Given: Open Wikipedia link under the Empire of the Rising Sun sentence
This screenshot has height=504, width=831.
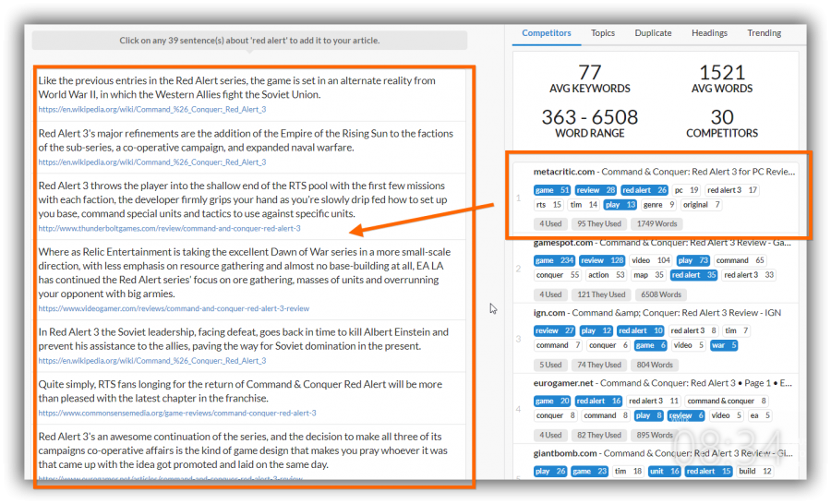Looking at the screenshot, I should 152,162.
